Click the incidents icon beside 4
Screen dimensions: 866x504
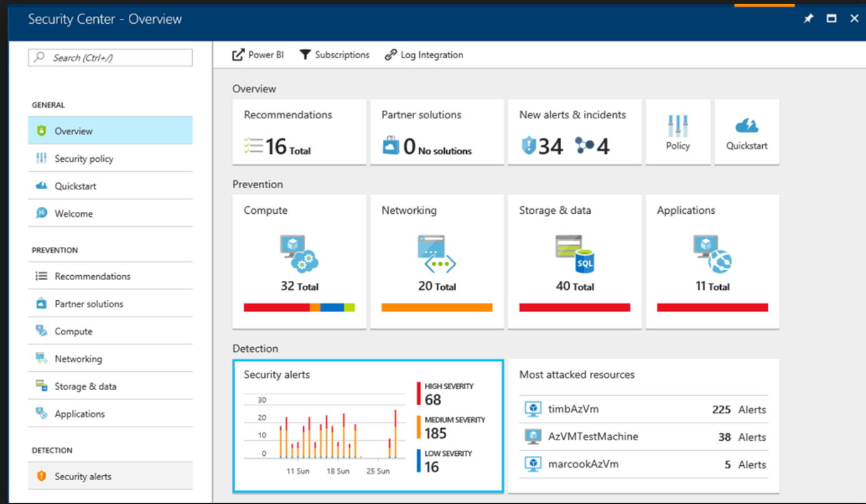[x=584, y=146]
